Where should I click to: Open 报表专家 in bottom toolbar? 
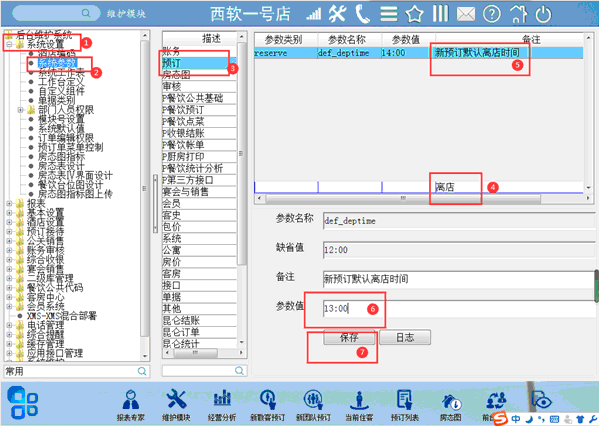131,405
